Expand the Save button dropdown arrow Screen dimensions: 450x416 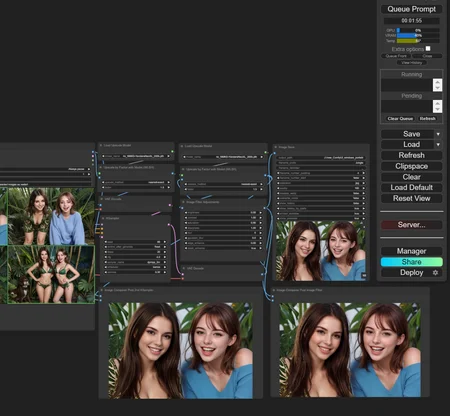tap(438, 134)
